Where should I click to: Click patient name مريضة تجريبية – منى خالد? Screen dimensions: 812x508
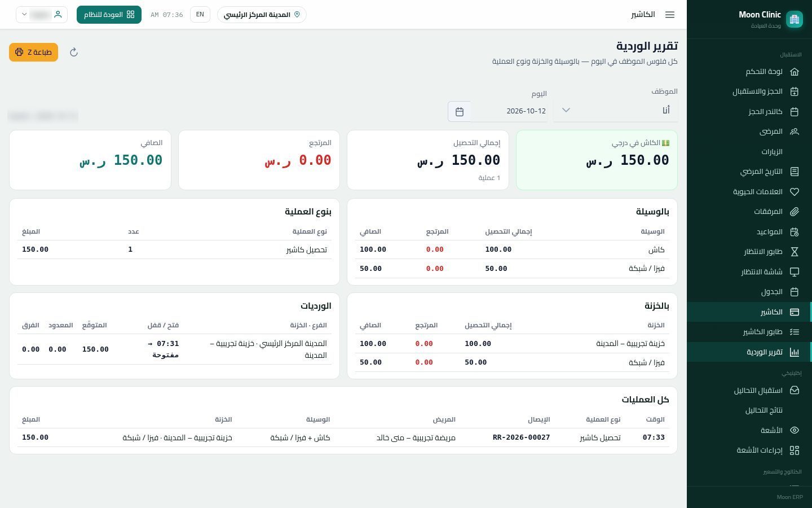point(416,437)
